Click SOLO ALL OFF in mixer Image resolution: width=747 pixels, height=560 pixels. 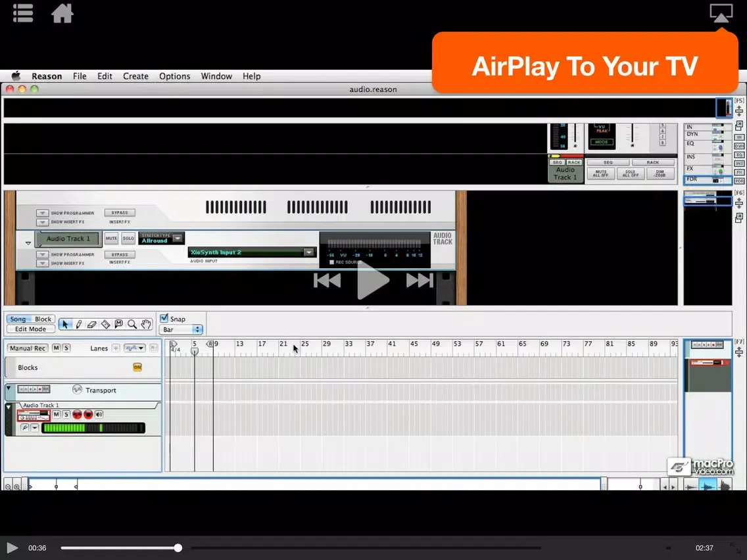point(630,174)
